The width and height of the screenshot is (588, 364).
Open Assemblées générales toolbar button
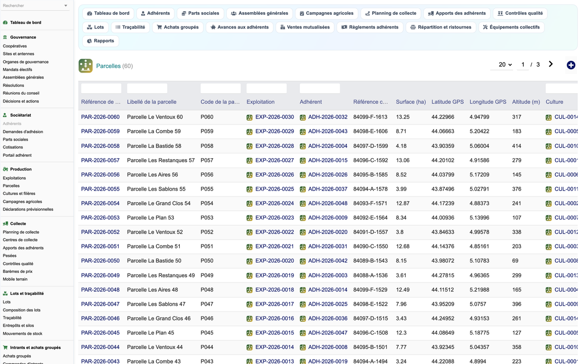coord(259,13)
